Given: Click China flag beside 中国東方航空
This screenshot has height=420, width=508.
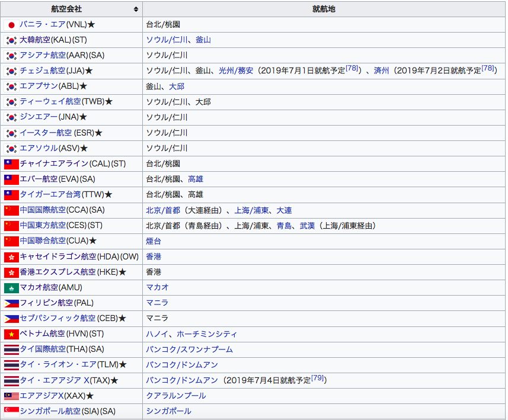Looking at the screenshot, I should [x=11, y=226].
